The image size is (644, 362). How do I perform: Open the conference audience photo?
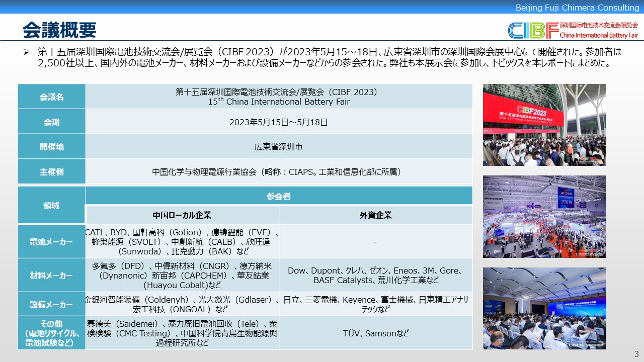(544, 308)
